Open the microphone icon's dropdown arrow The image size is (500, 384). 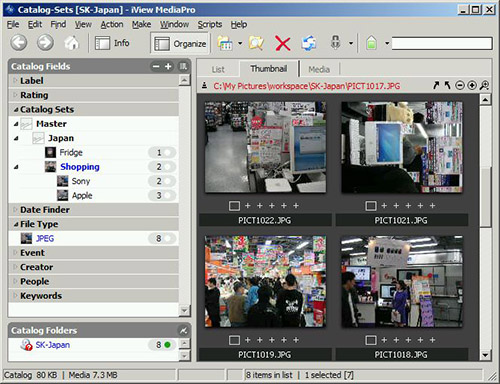pyautogui.click(x=351, y=43)
